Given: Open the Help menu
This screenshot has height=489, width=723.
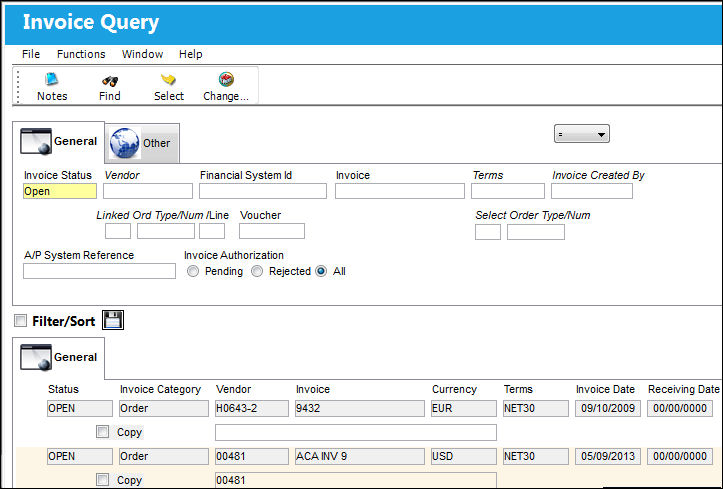Looking at the screenshot, I should click(190, 54).
